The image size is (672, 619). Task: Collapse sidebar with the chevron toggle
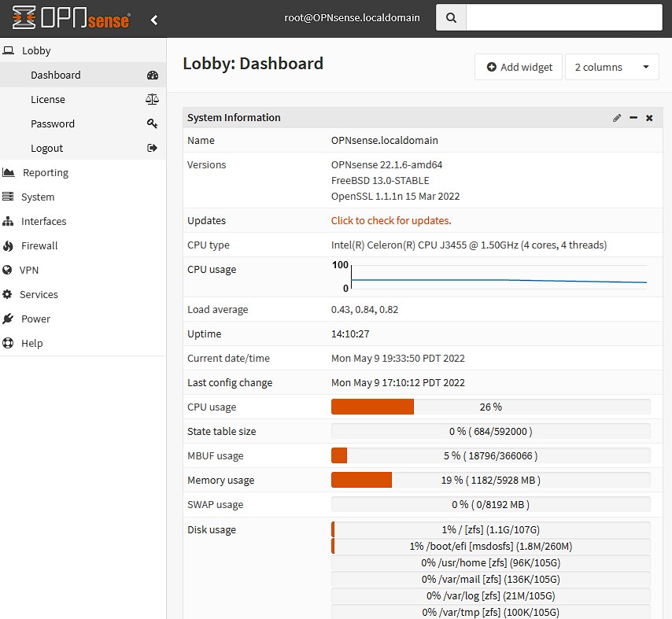point(154,20)
